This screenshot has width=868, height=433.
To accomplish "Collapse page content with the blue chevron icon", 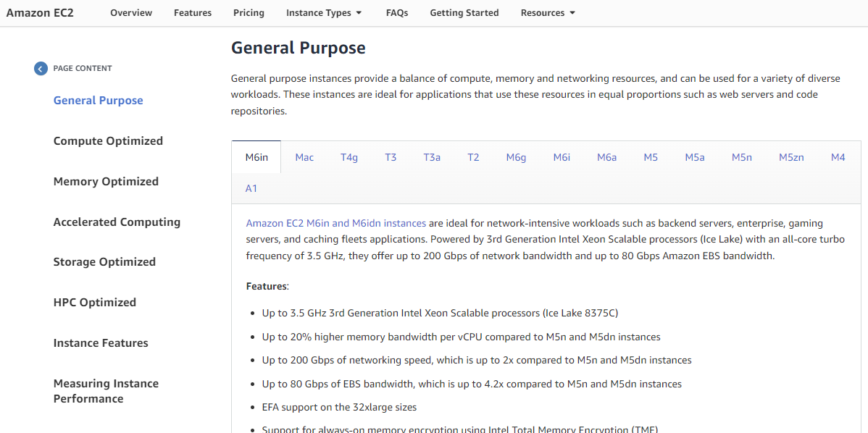I will [41, 69].
